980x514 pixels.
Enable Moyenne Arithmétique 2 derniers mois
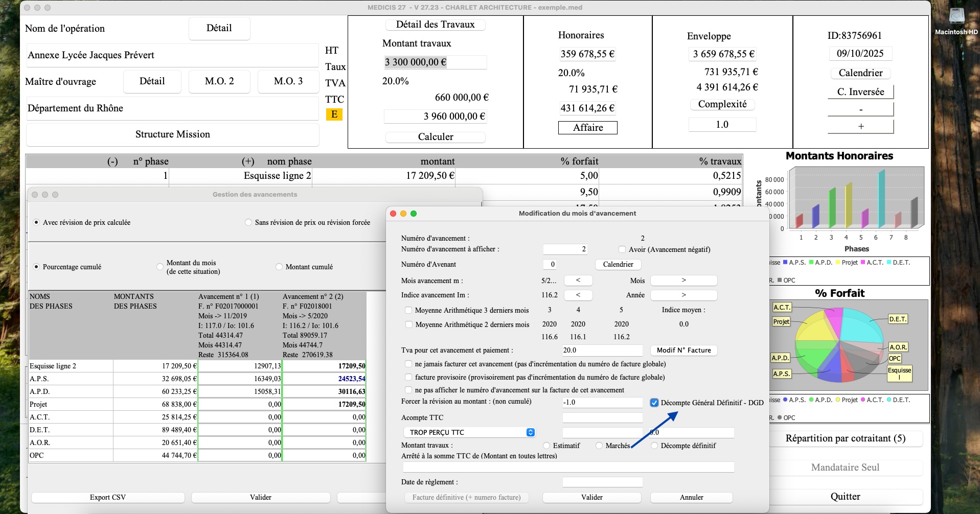[408, 324]
